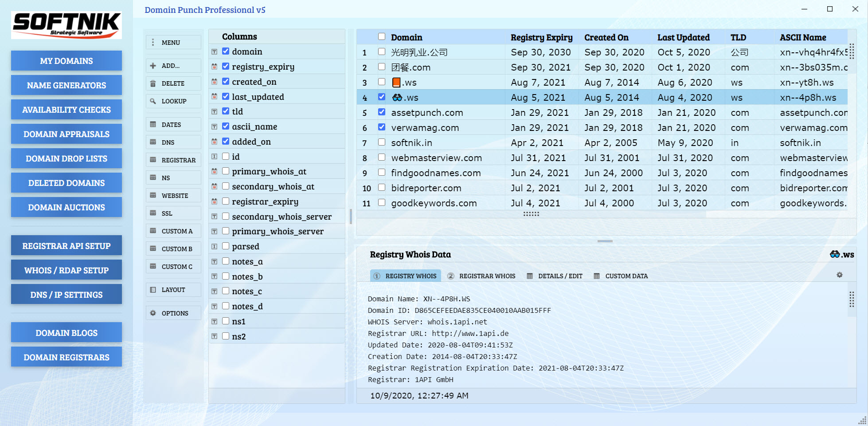Open DNS / IP SETTINGS
The image size is (868, 426).
click(66, 295)
